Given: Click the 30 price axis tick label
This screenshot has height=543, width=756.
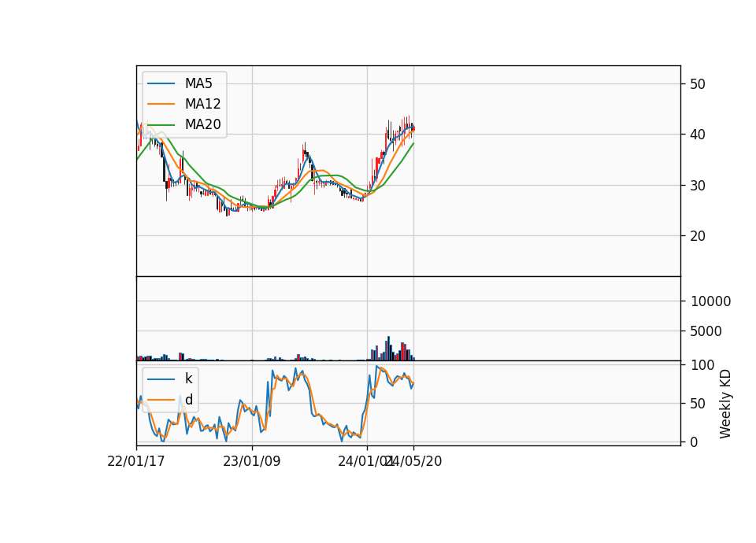Looking at the screenshot, I should (698, 186).
